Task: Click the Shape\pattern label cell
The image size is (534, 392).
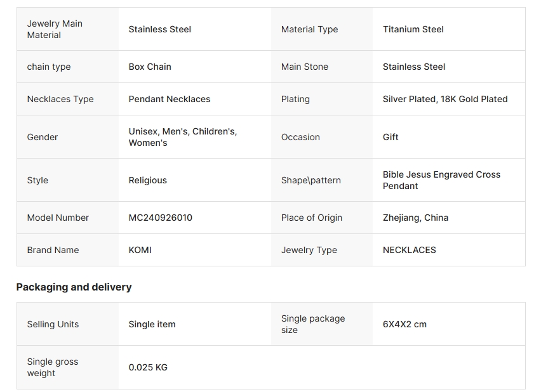Action: pyautogui.click(x=310, y=180)
